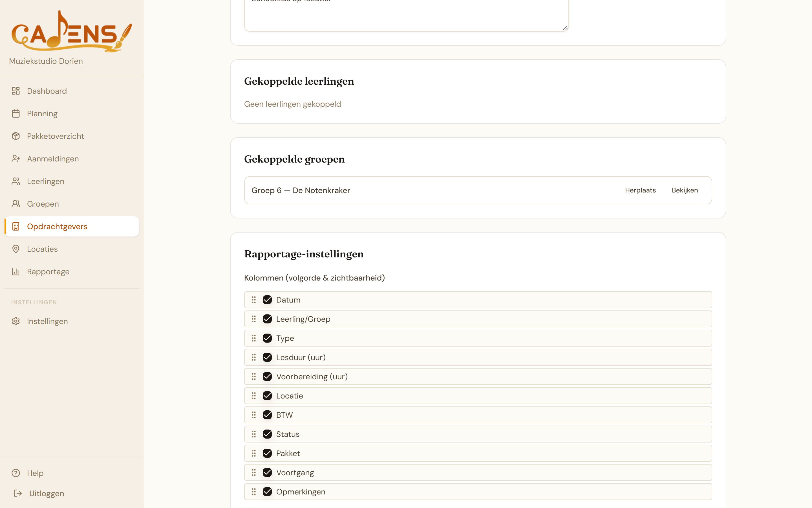The image size is (812, 508).
Task: Toggle the Voortgang column checkbox
Action: coord(267,472)
